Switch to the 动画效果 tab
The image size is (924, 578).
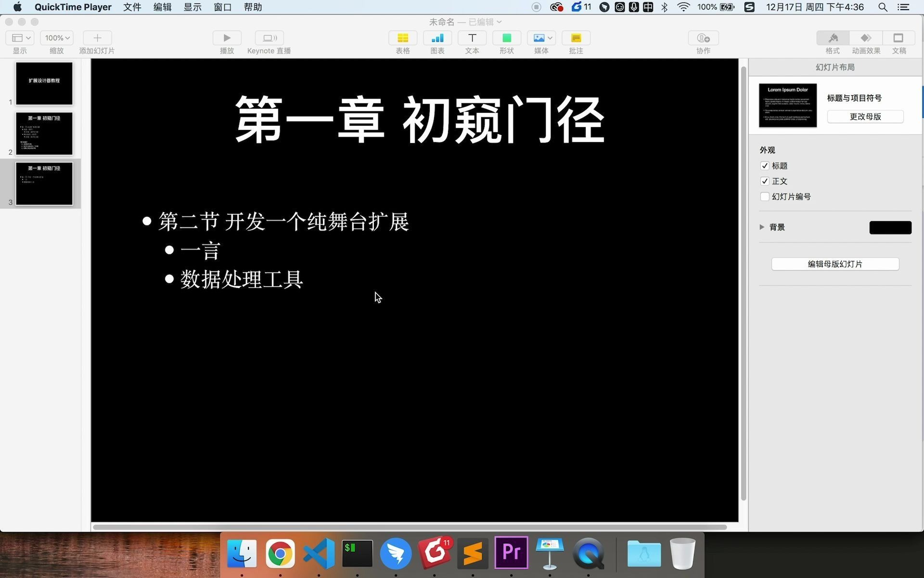866,38
